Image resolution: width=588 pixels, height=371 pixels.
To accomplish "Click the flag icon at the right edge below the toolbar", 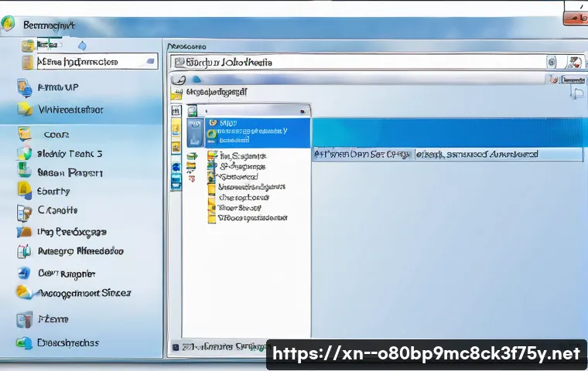I will point(578,93).
